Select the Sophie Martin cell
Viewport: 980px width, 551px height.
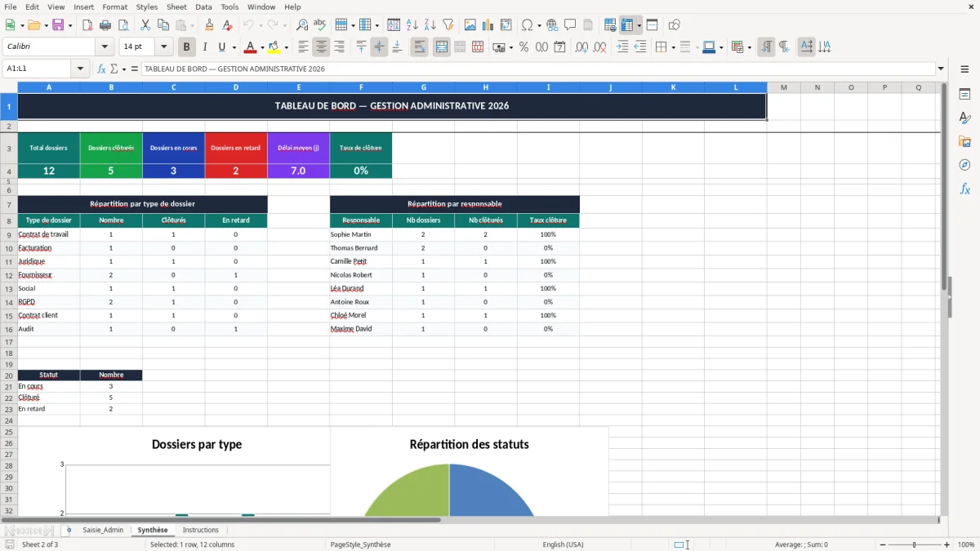pyautogui.click(x=361, y=234)
